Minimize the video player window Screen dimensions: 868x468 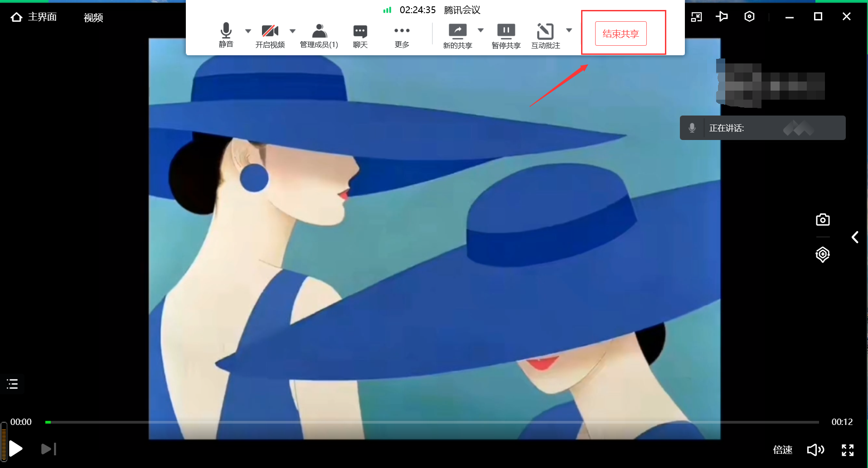point(790,17)
